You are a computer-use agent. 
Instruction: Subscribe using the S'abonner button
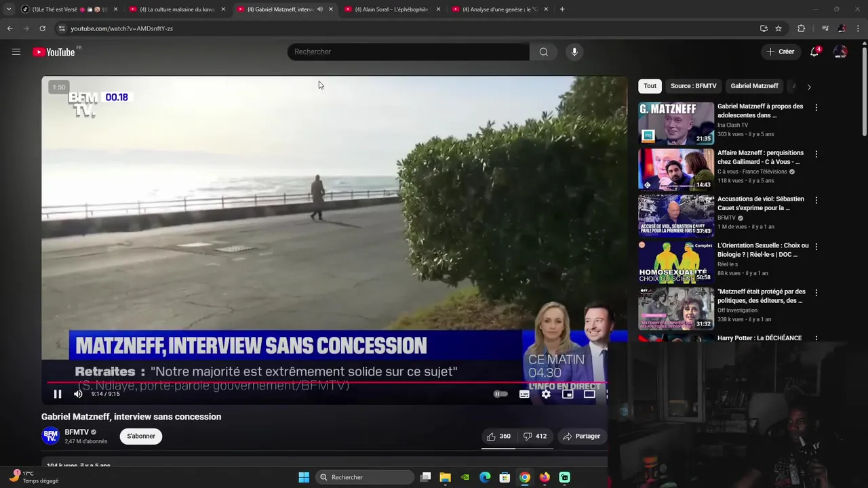click(x=141, y=436)
